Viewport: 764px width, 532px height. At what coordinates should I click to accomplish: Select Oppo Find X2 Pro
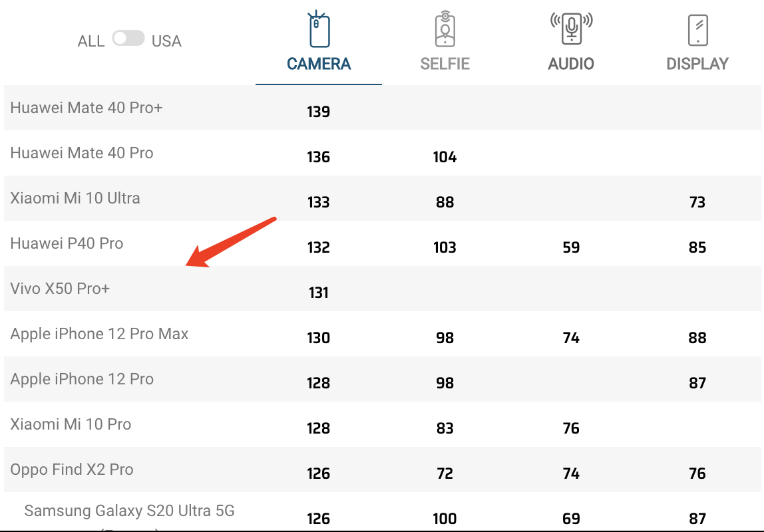(x=71, y=469)
